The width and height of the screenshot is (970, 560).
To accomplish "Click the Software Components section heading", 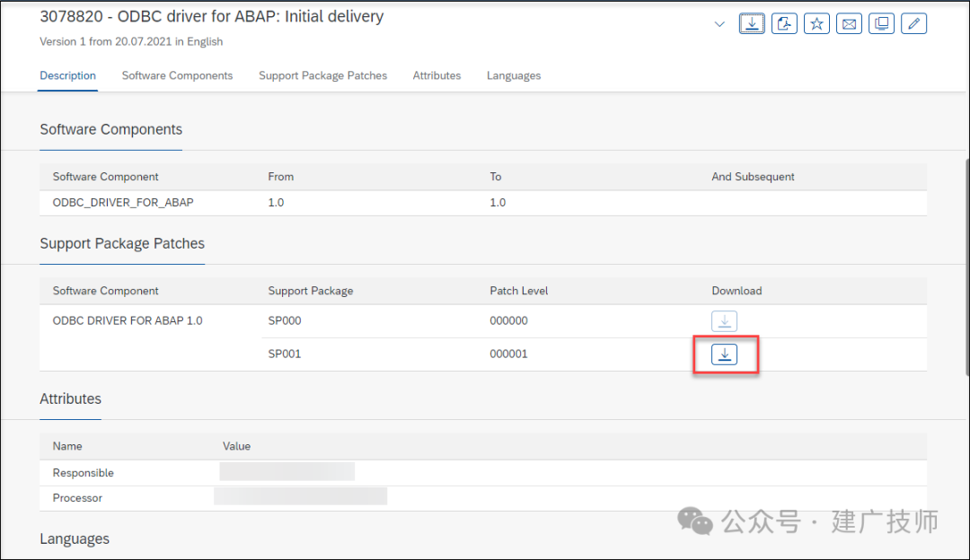I will pyautogui.click(x=110, y=129).
